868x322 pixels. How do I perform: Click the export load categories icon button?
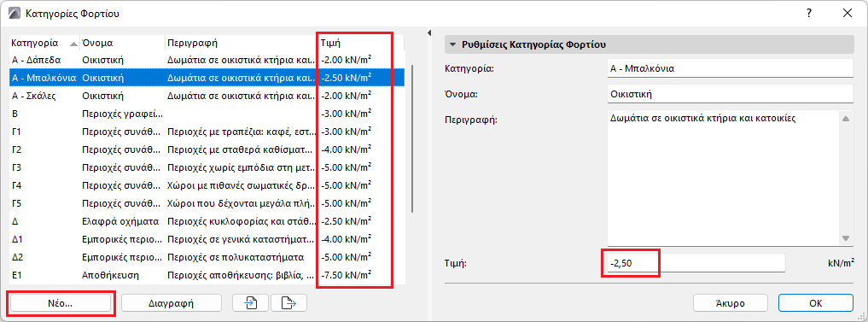click(x=289, y=303)
